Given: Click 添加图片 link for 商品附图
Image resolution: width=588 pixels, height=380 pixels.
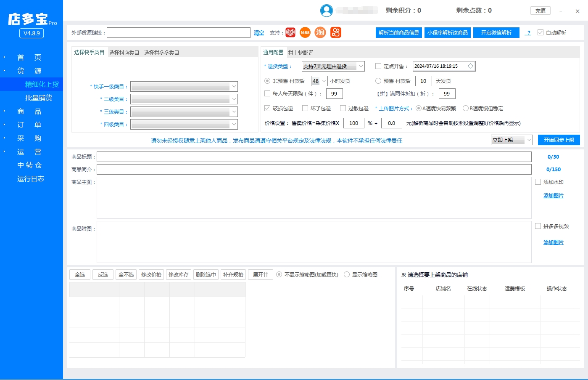Looking at the screenshot, I should coord(553,242).
